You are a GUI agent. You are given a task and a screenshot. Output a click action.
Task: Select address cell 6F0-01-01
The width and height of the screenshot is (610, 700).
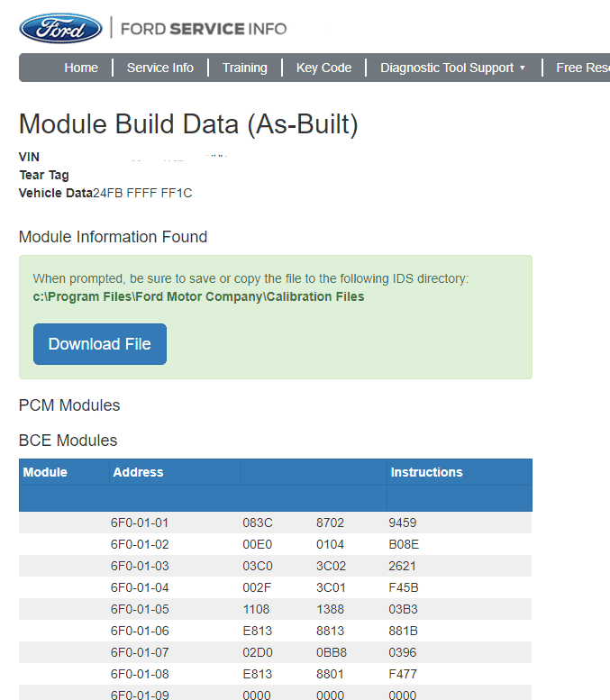[x=140, y=523]
